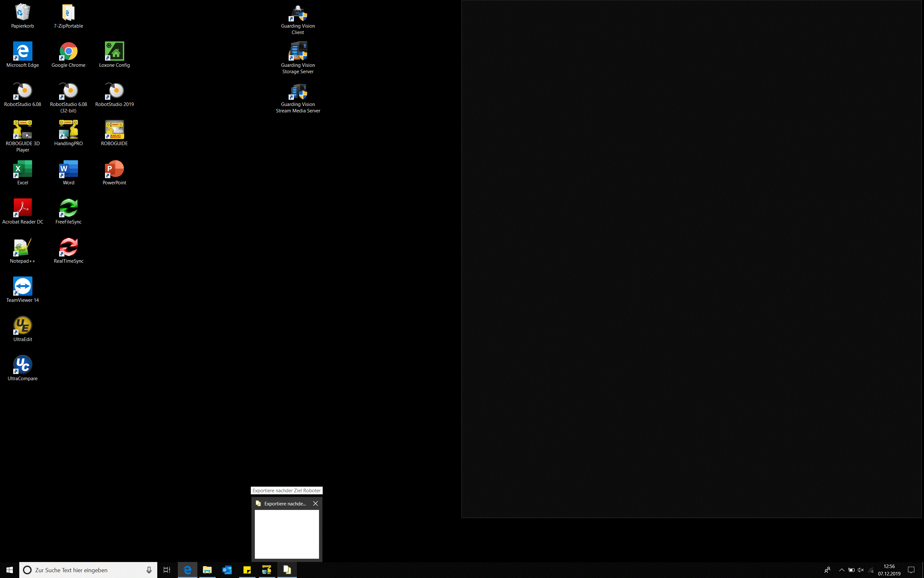Image resolution: width=924 pixels, height=578 pixels.
Task: Expand hidden system tray icons
Action: (x=842, y=570)
